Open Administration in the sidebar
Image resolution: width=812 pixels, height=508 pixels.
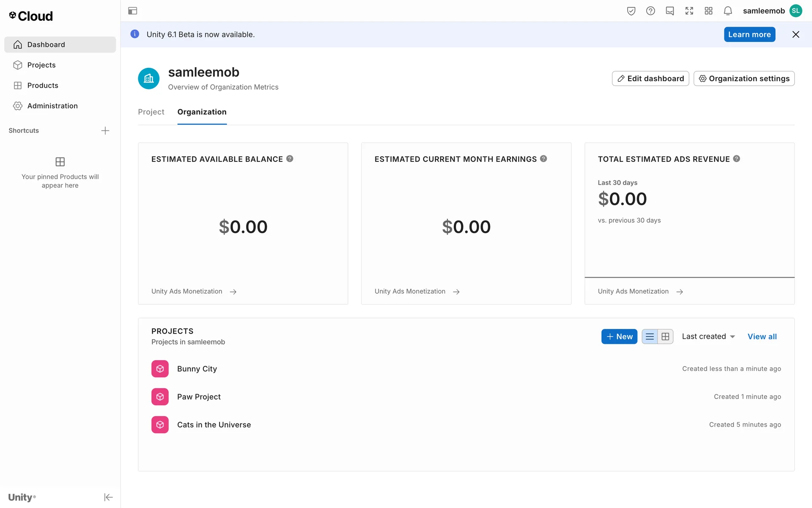[52, 106]
